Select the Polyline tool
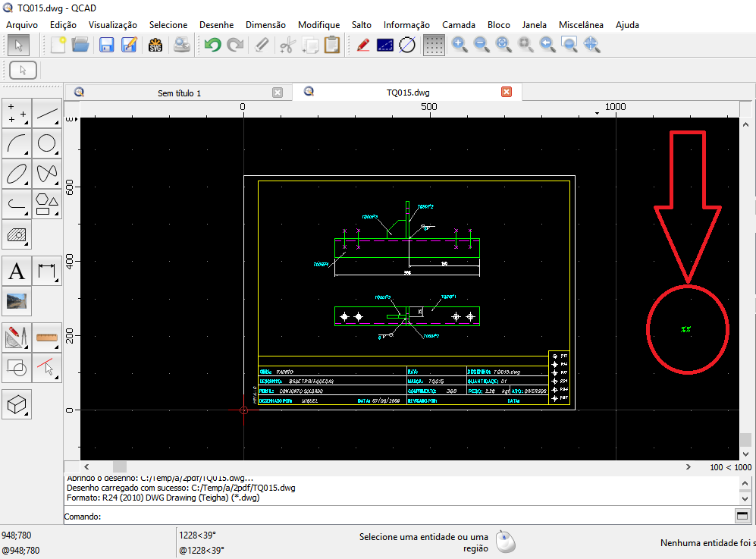This screenshot has height=559, width=756. click(17, 205)
